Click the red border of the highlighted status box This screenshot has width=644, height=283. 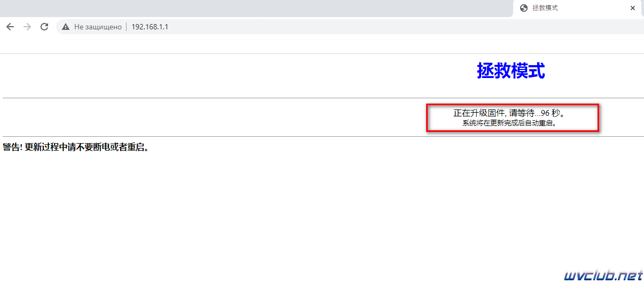point(512,105)
